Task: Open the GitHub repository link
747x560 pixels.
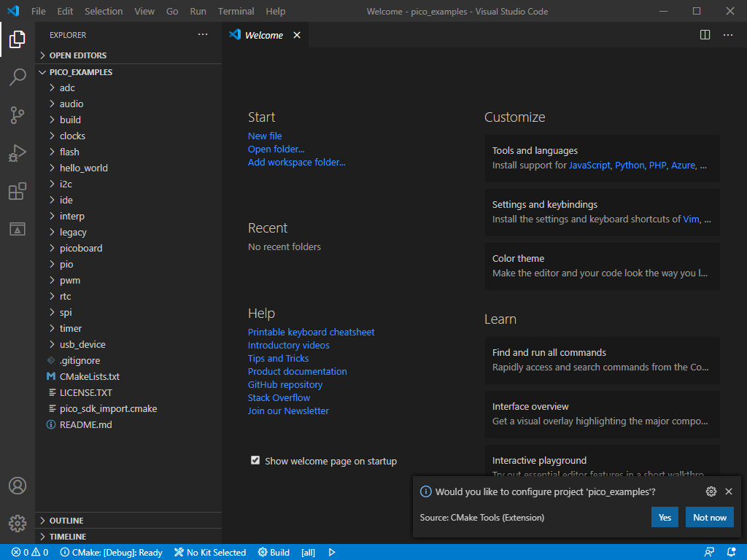Action: [x=285, y=385]
